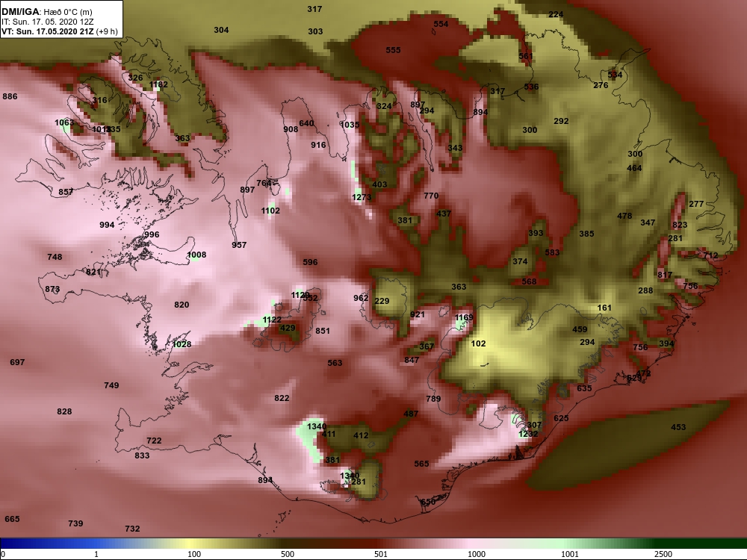Click the map value '1122'
Viewport: 747px width, 560px height.
[x=272, y=320]
